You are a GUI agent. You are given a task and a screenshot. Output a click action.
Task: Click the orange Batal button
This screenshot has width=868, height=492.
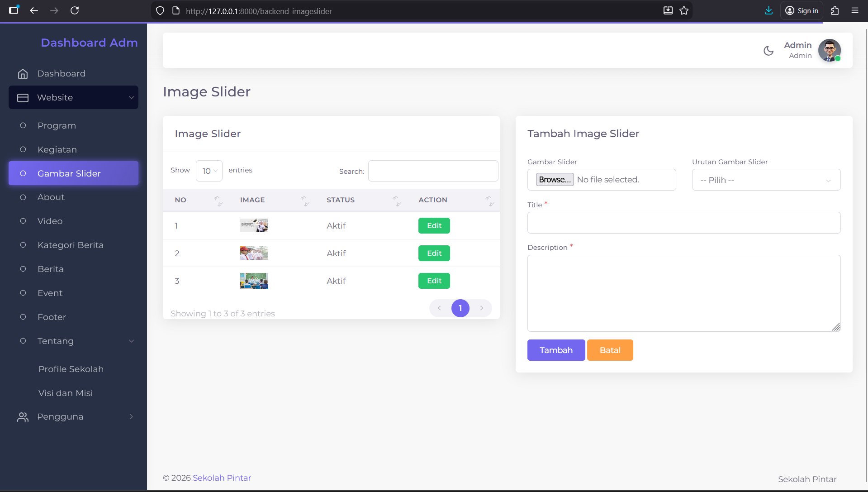click(610, 350)
